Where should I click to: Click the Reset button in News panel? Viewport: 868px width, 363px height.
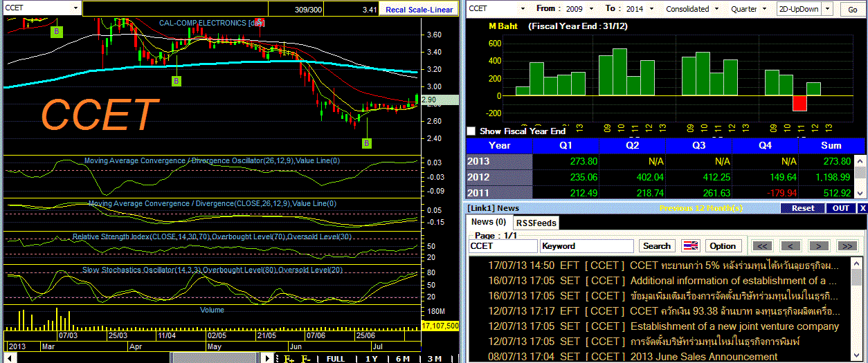(803, 208)
